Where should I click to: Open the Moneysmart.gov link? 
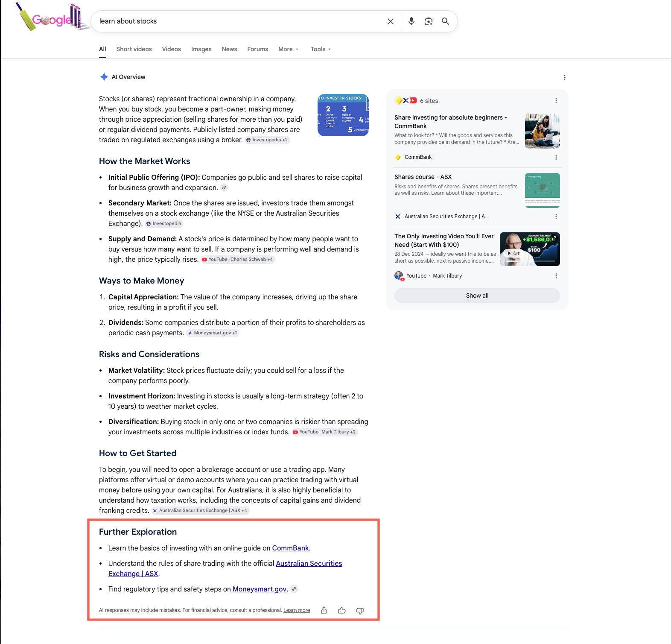pyautogui.click(x=260, y=589)
